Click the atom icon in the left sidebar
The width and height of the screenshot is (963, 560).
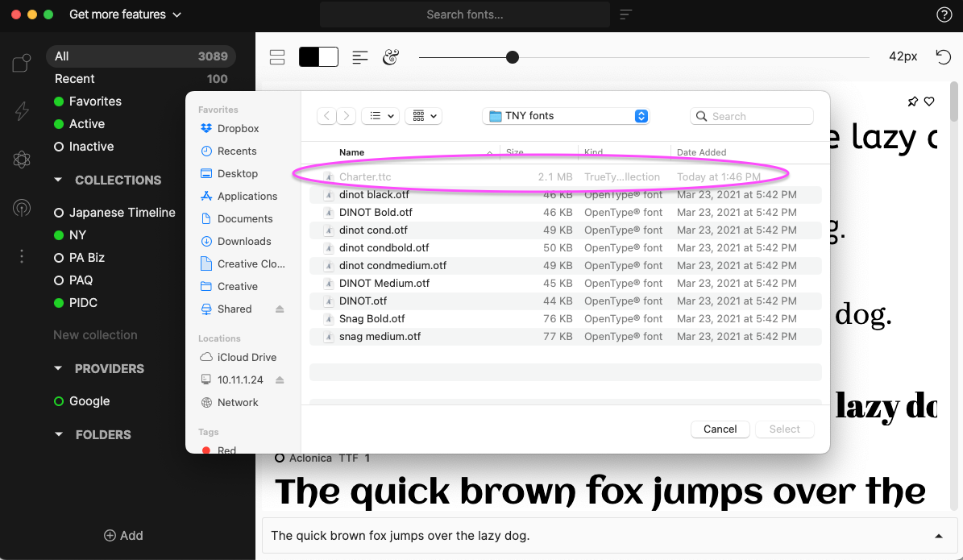pos(21,160)
